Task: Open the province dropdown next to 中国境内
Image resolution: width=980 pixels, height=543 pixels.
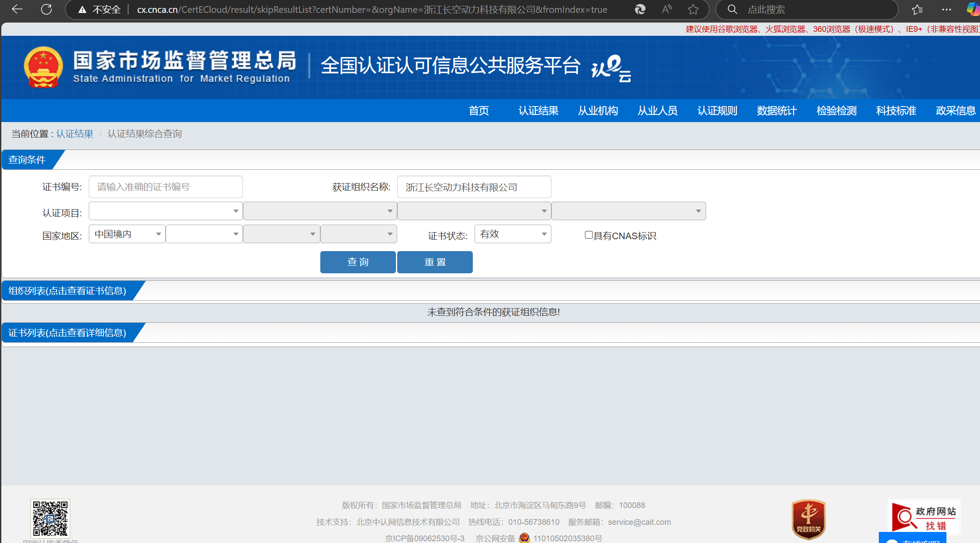Action: (x=204, y=234)
